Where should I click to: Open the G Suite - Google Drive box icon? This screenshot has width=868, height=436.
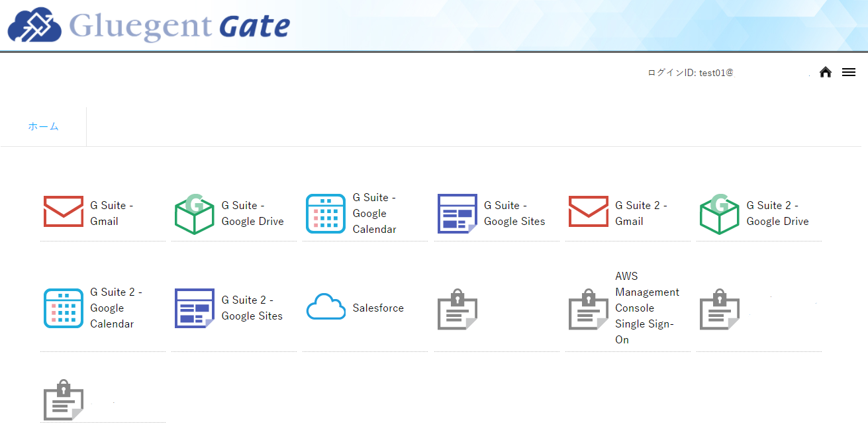pos(195,214)
